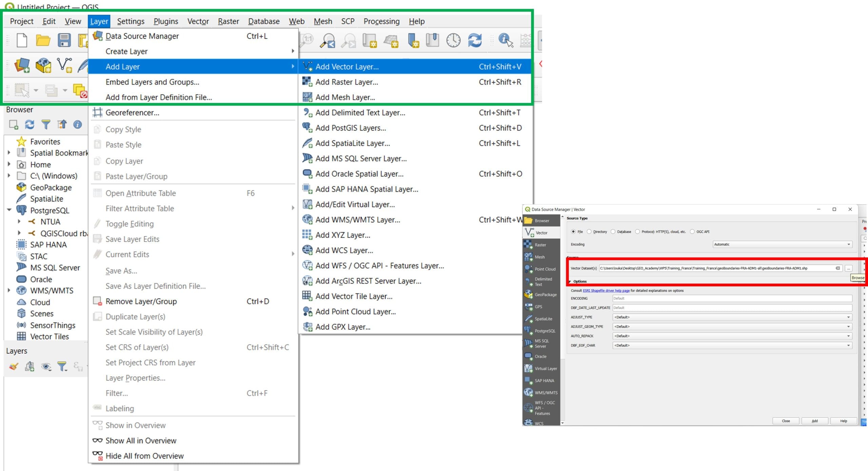Click blue info icon in Browser panel

tap(78, 125)
